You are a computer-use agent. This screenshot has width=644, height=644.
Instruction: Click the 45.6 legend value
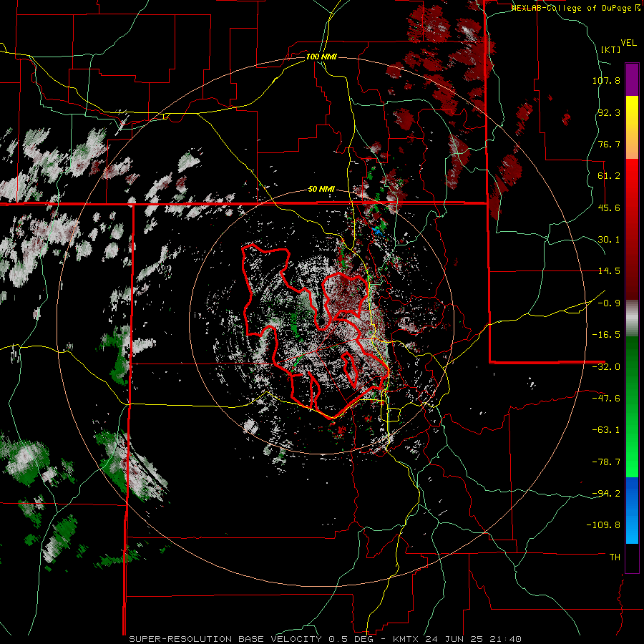(x=609, y=208)
